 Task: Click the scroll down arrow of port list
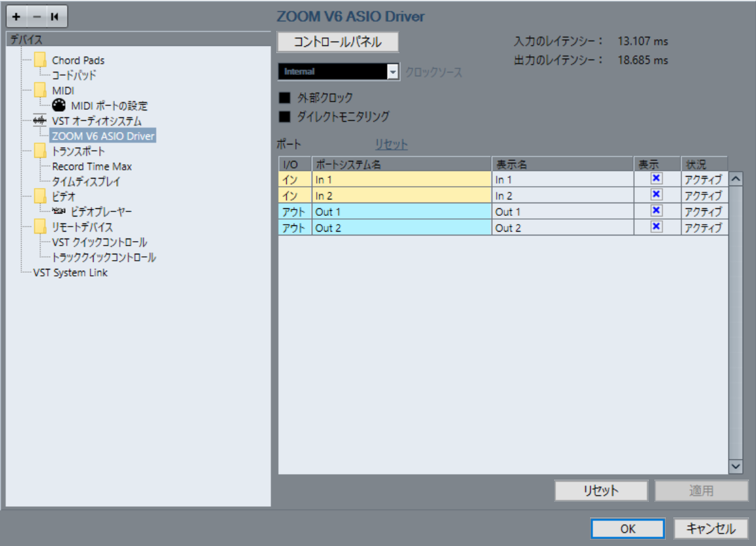click(735, 466)
